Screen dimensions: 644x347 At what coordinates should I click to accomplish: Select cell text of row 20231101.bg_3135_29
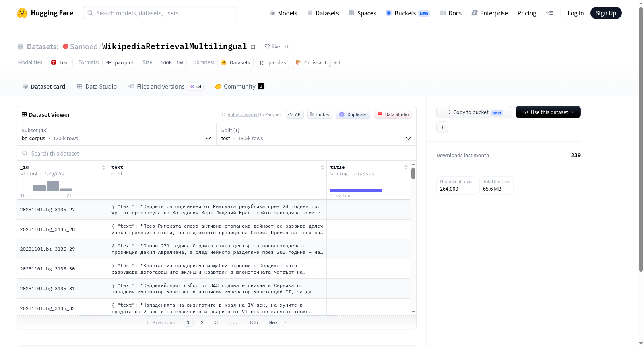[x=217, y=249]
